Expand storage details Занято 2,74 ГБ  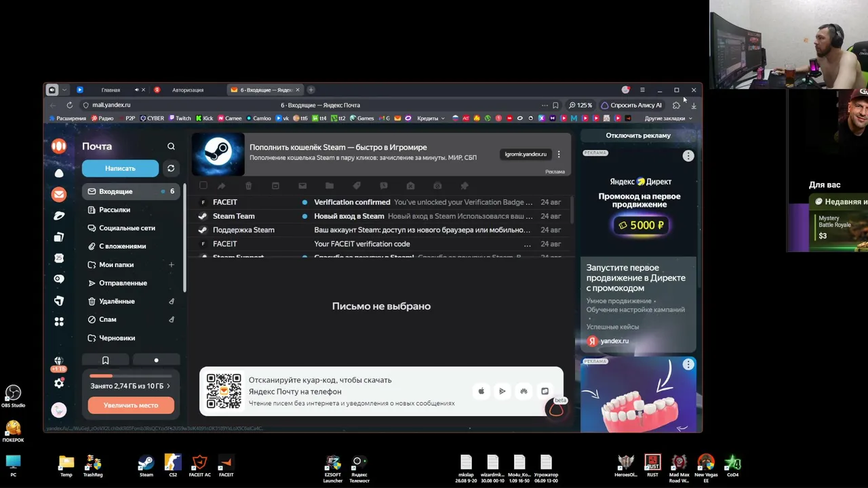coord(130,386)
